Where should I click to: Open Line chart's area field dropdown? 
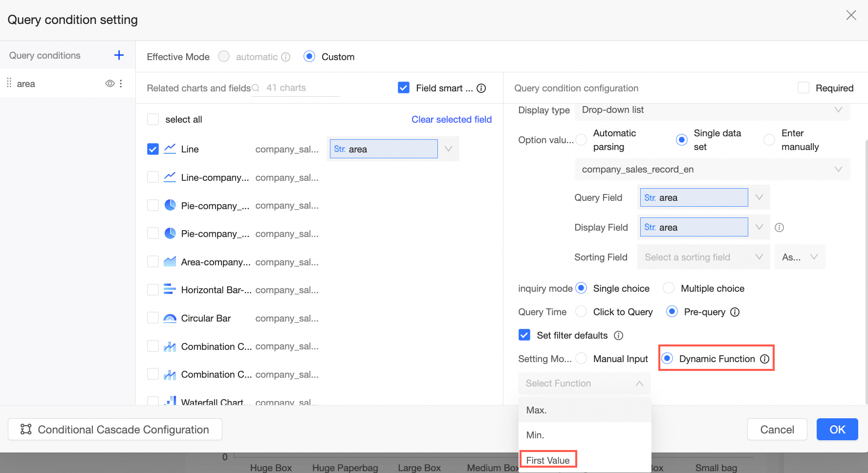(393, 149)
